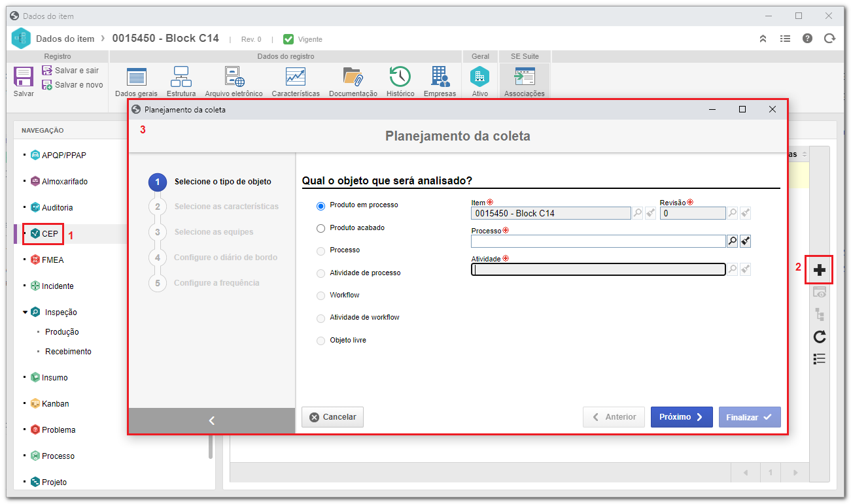851x504 pixels.
Task: Open the Documentação folder icon
Action: coord(353,76)
